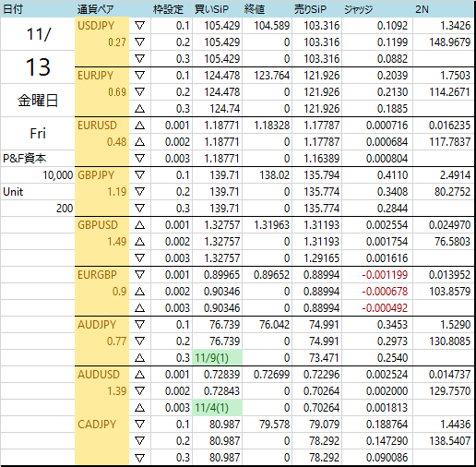Click the EURGBP closing price 0.89652
This screenshot has height=467, width=476.
pos(271,275)
